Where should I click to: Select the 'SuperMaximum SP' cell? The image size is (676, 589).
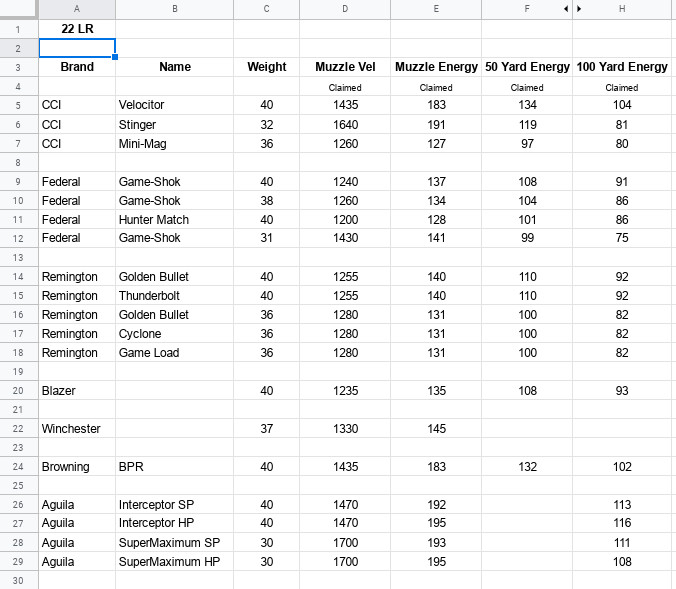tap(175, 542)
